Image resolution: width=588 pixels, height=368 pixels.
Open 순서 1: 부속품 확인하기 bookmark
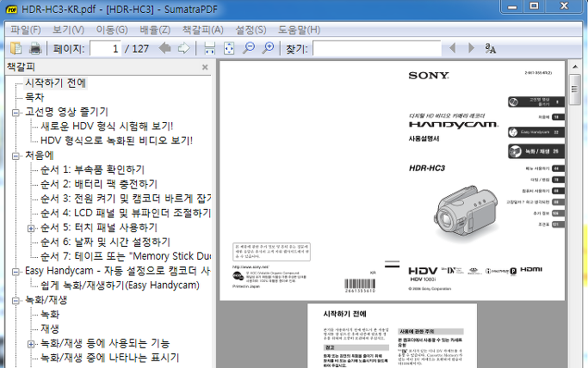(92, 169)
